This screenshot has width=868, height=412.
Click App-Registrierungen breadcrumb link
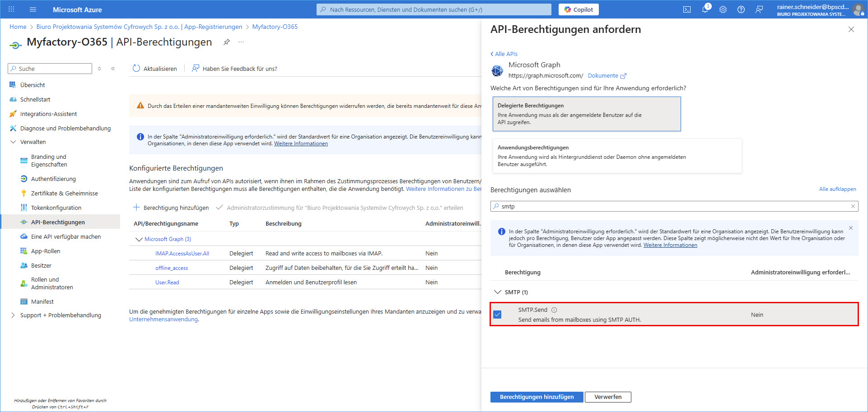213,27
